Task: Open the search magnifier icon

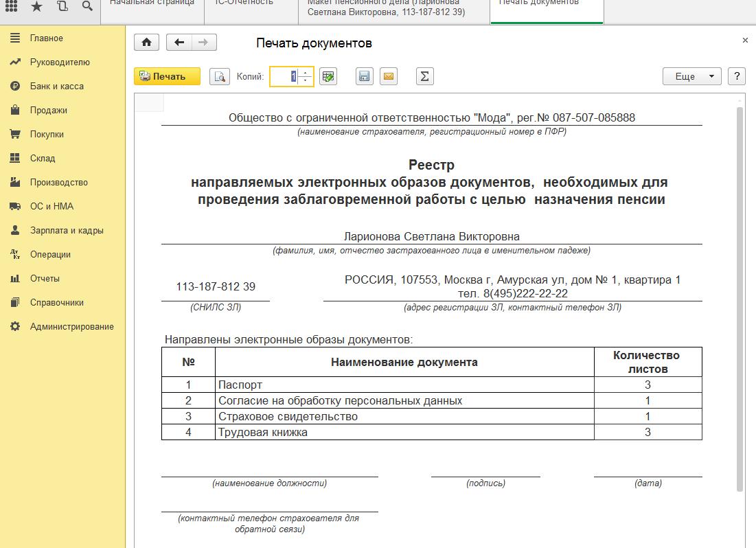Action: tap(87, 6)
